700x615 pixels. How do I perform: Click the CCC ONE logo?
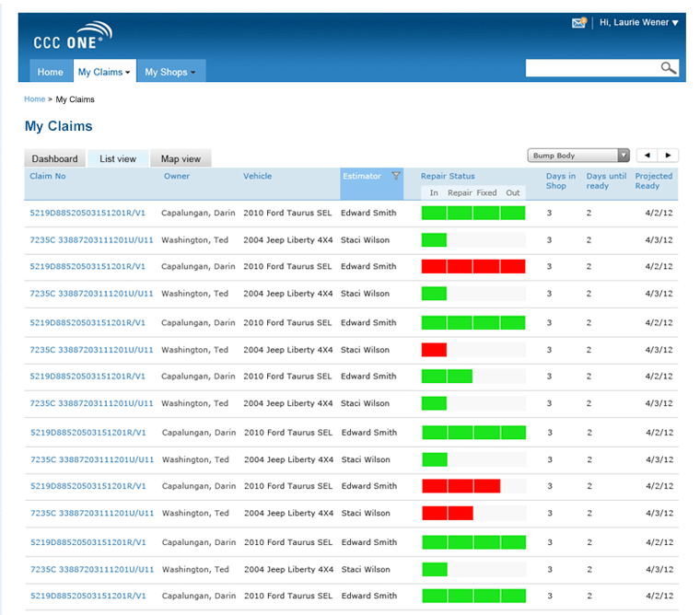[x=73, y=35]
